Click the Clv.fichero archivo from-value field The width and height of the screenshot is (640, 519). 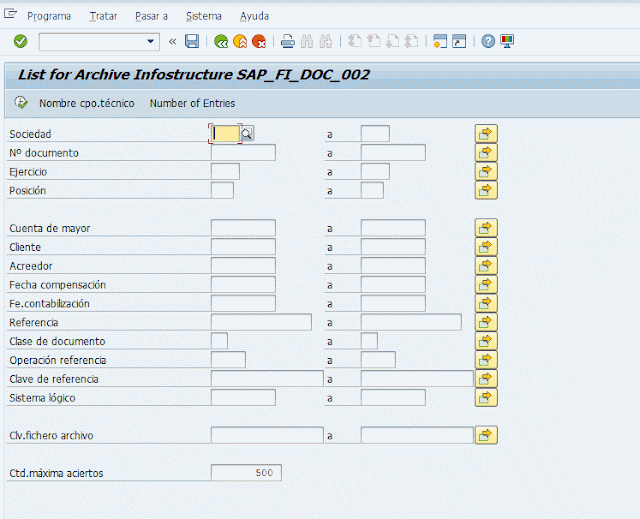(x=267, y=435)
